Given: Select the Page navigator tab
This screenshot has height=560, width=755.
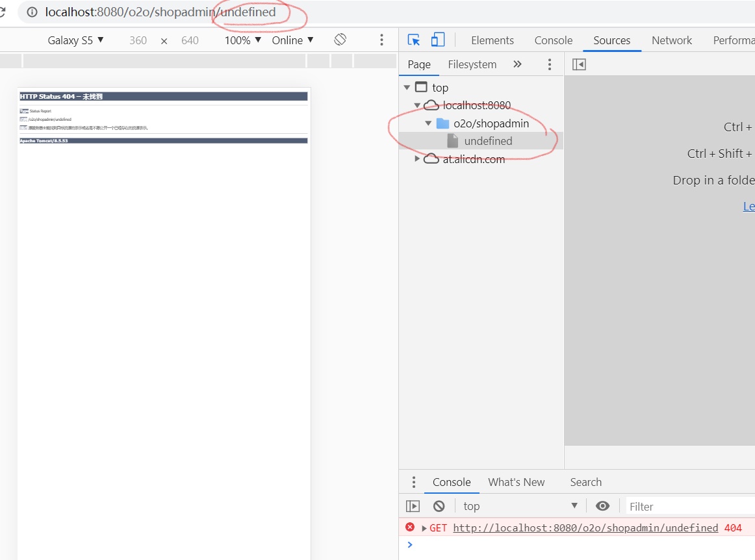Looking at the screenshot, I should tap(419, 64).
